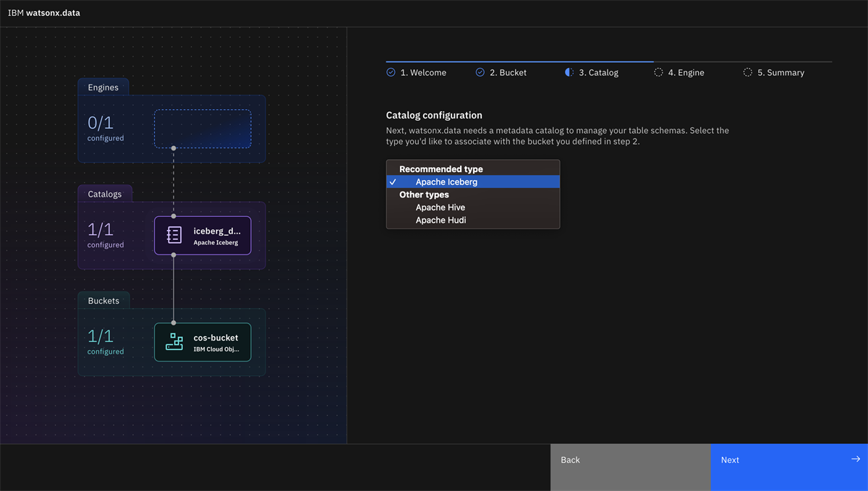Click the Summary step dashed circle icon
The height and width of the screenshot is (491, 868).
tap(748, 72)
